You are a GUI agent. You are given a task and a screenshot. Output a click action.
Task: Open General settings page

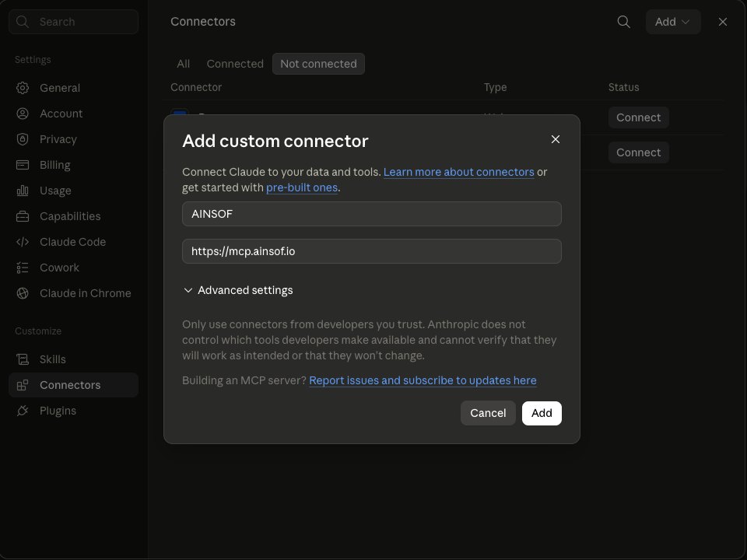[x=73, y=88]
